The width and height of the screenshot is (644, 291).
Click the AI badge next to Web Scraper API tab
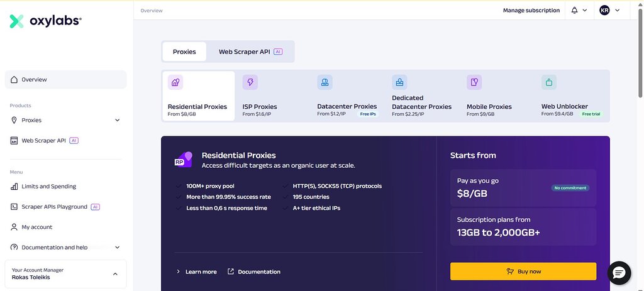click(278, 52)
